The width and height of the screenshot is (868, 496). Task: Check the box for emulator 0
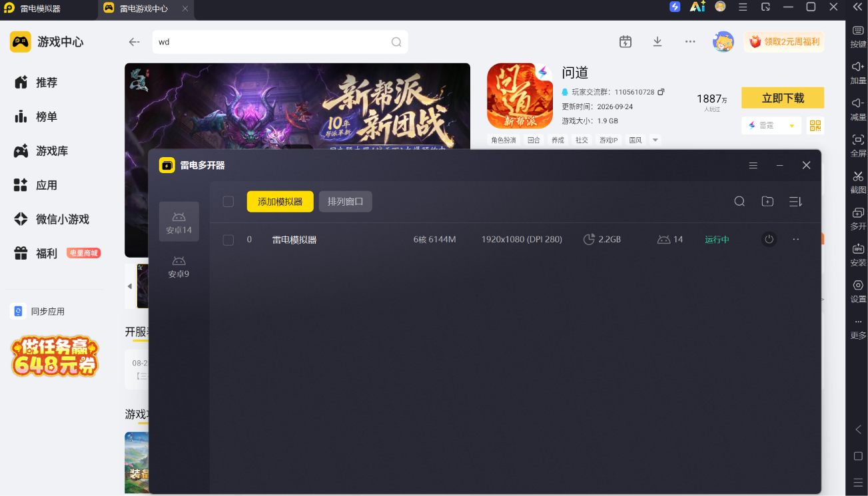point(228,240)
